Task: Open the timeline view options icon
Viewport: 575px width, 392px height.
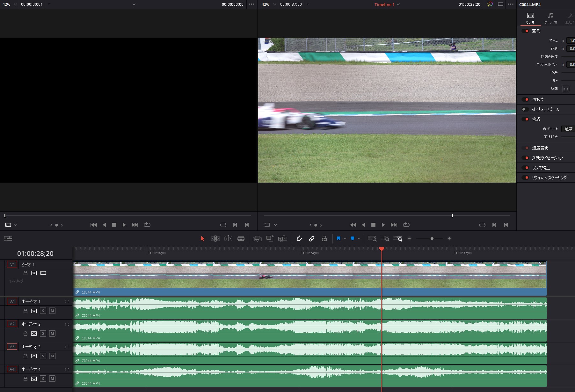Action: 8,239
